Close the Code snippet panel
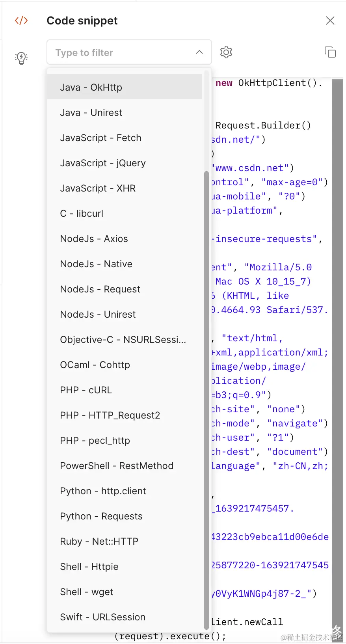 [x=330, y=20]
